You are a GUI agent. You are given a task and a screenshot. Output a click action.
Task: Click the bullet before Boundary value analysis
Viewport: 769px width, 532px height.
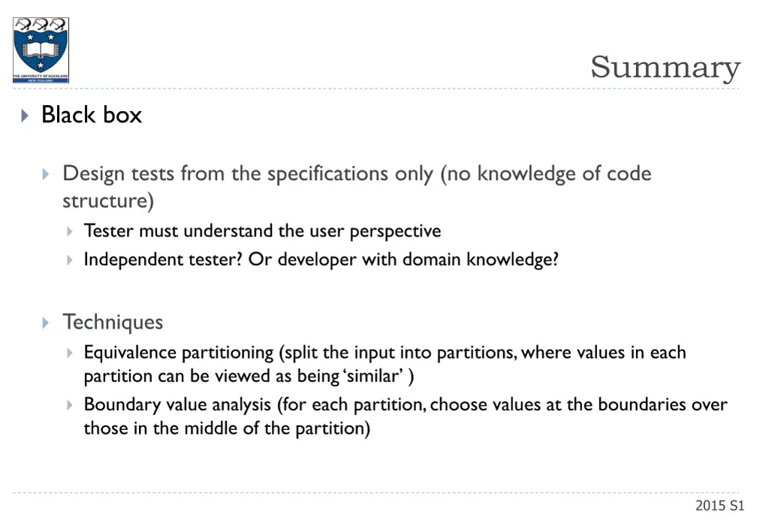point(70,404)
